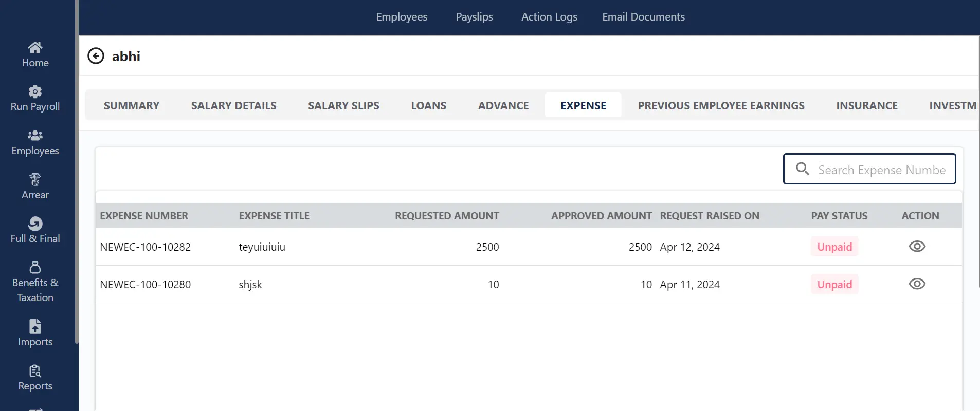Viewport: 980px width, 411px height.
Task: Open Employees in top navigation
Action: tap(402, 17)
